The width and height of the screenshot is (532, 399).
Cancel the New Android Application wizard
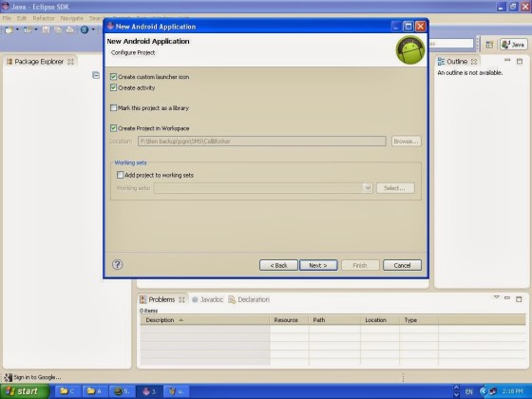click(402, 265)
